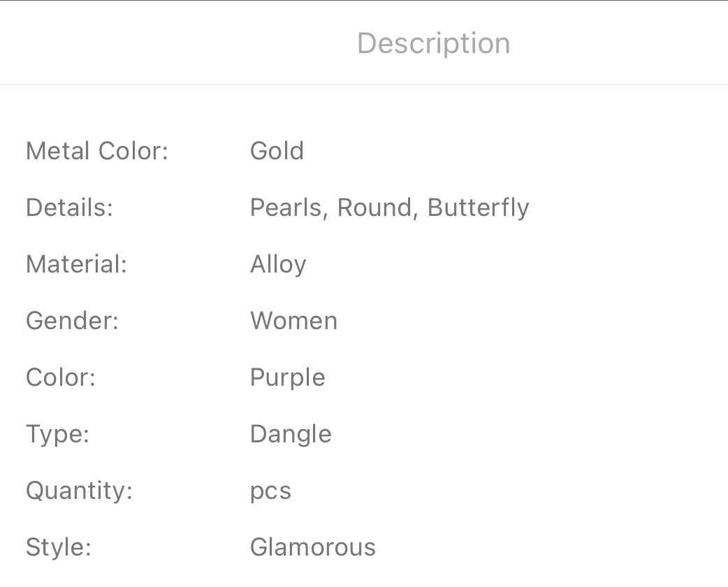This screenshot has height=587, width=728.
Task: Tap the Dangle type value
Action: click(x=291, y=435)
